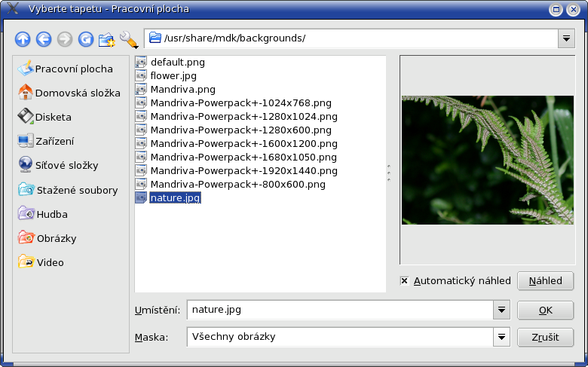
Task: Select Mandriva-Powerpack+-800x600.png
Action: pyautogui.click(x=237, y=184)
